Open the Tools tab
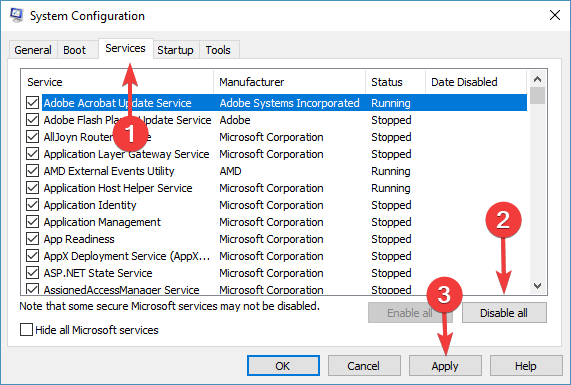This screenshot has height=385, width=571. pos(218,50)
